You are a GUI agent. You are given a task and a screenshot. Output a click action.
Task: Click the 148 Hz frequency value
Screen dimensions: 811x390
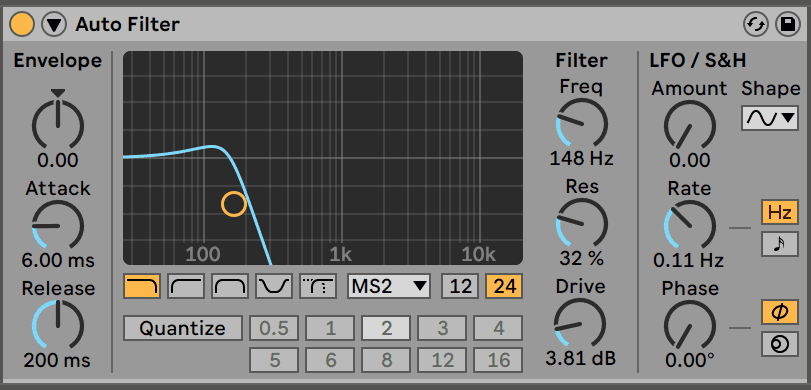click(x=581, y=158)
